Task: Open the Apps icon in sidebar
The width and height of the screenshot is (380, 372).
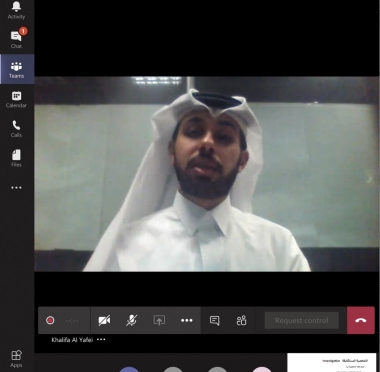Action: (16, 359)
